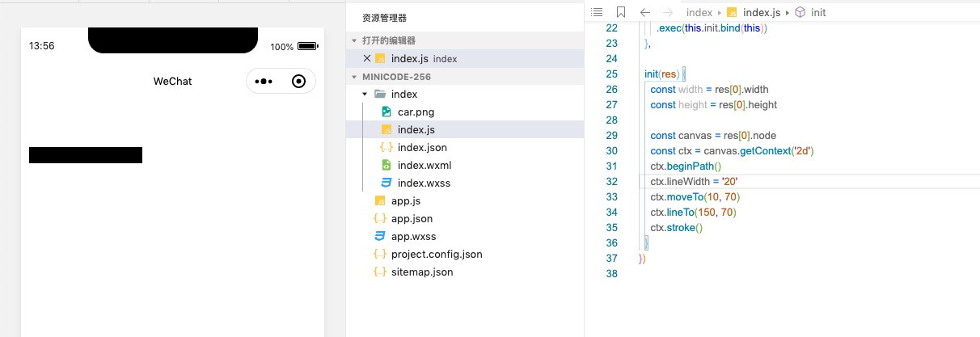
Task: Navigate back with the left arrow
Action: (644, 12)
